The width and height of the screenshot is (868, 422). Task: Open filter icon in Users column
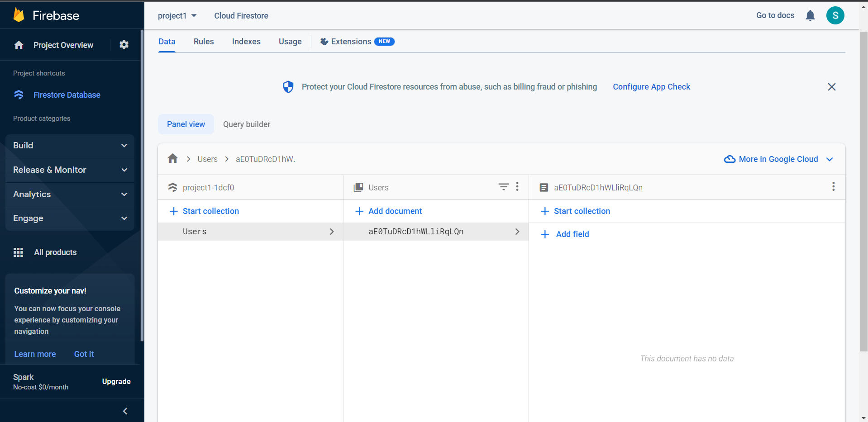503,187
